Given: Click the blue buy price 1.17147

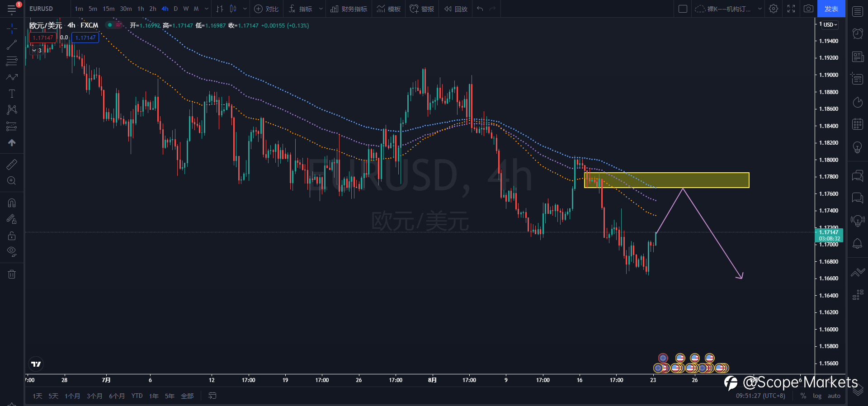Looking at the screenshot, I should click(85, 38).
